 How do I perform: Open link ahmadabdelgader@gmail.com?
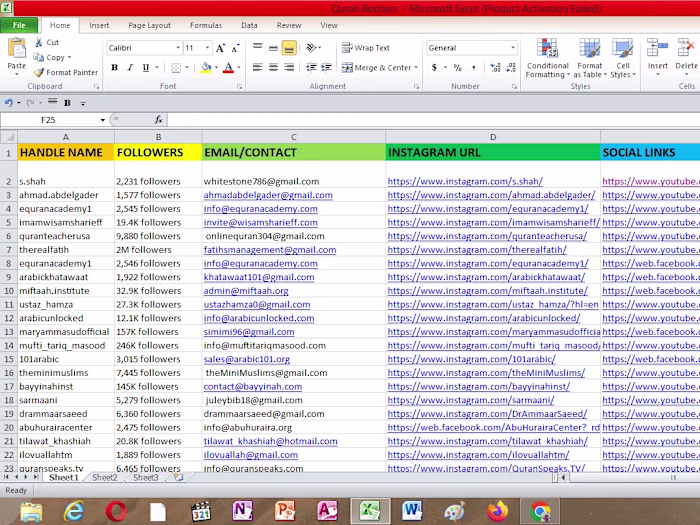tap(268, 195)
